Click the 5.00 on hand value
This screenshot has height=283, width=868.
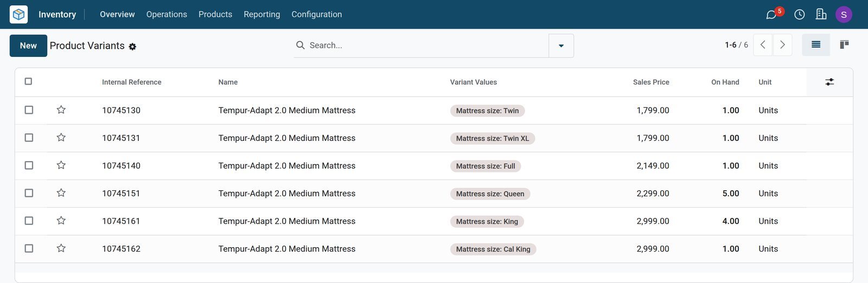(731, 194)
